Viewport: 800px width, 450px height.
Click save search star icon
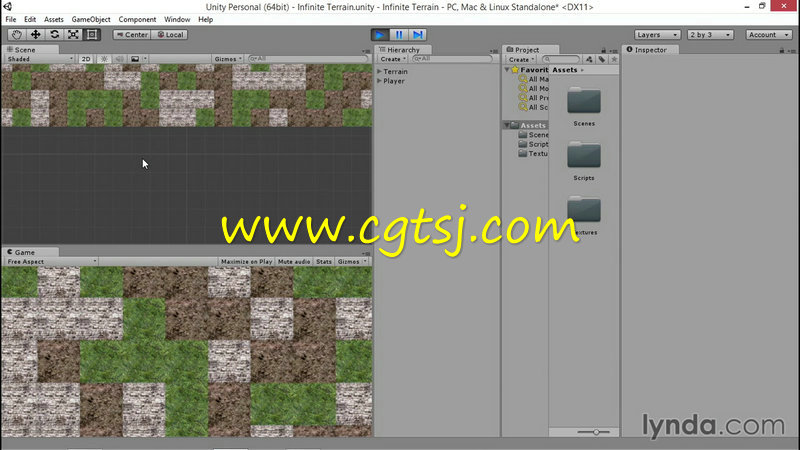coord(614,60)
